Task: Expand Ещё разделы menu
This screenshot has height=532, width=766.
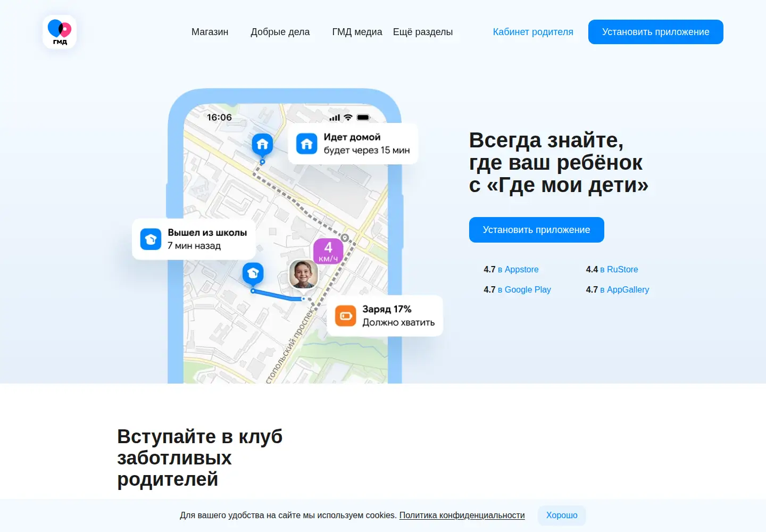Action: coord(423,32)
